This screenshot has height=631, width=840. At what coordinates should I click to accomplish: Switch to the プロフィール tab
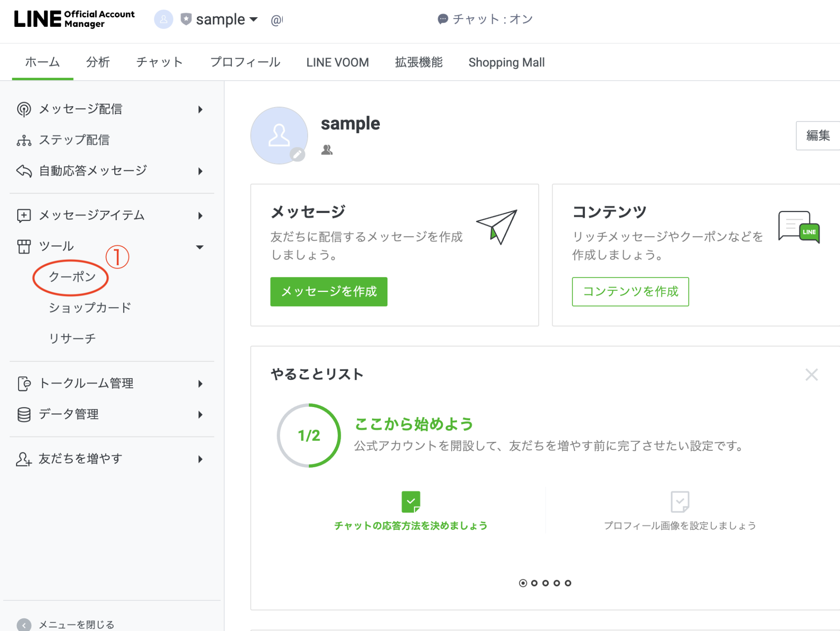tap(245, 62)
